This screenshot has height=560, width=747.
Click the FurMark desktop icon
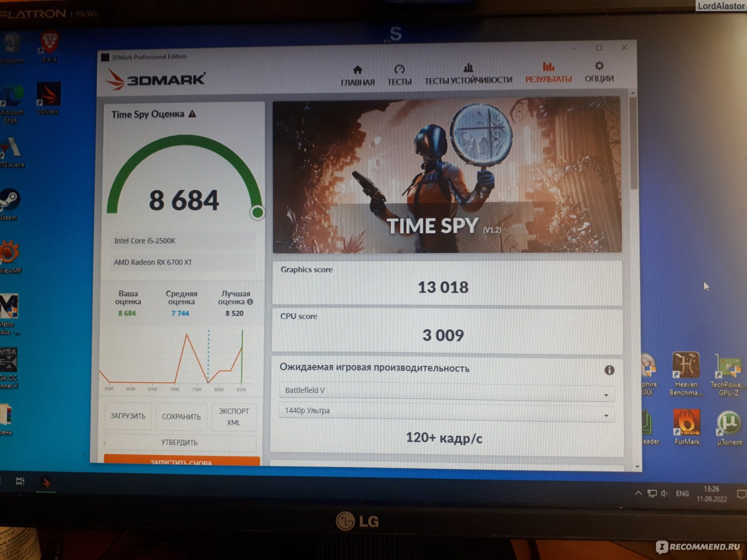[686, 427]
